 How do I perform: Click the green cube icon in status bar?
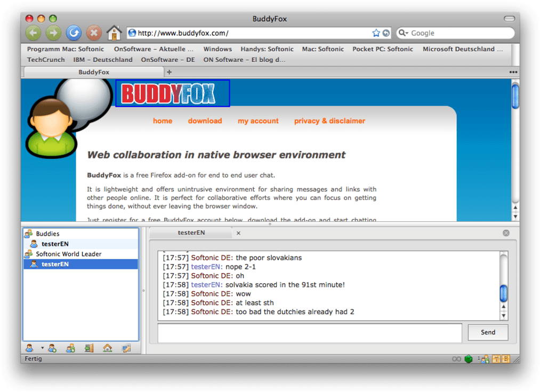coord(469,359)
